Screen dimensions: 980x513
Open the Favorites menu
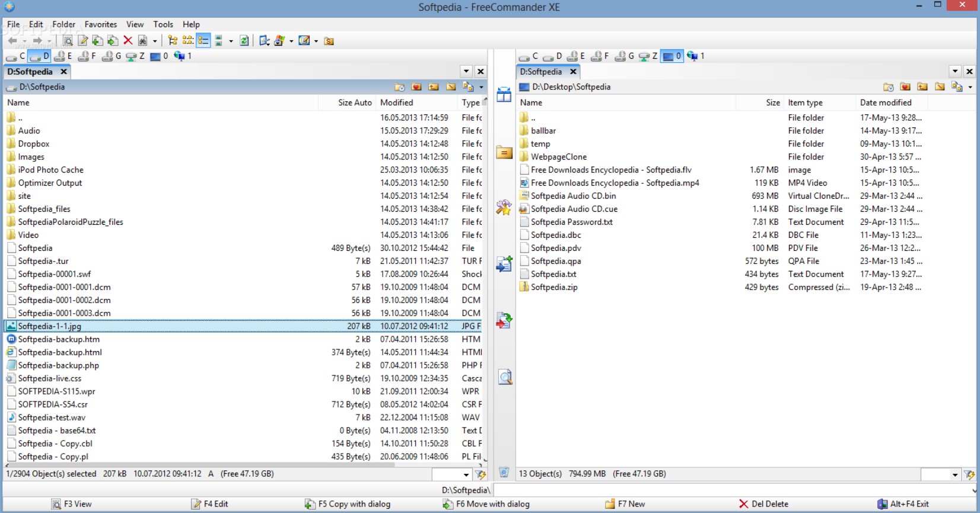click(x=101, y=24)
